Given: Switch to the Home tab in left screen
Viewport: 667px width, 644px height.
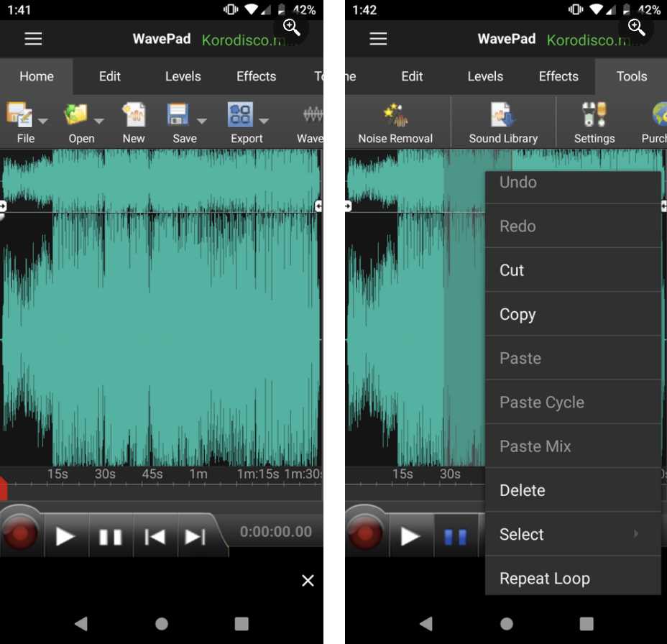Looking at the screenshot, I should coord(37,76).
